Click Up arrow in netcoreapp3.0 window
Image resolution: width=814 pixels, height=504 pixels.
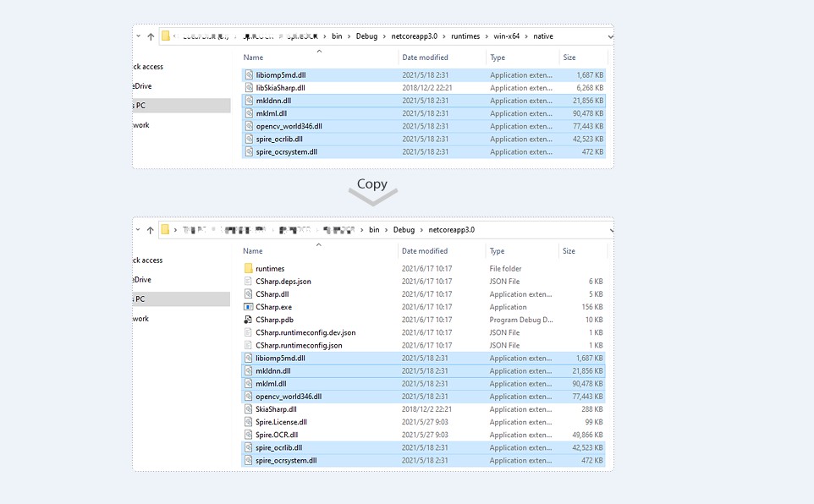[x=150, y=230]
